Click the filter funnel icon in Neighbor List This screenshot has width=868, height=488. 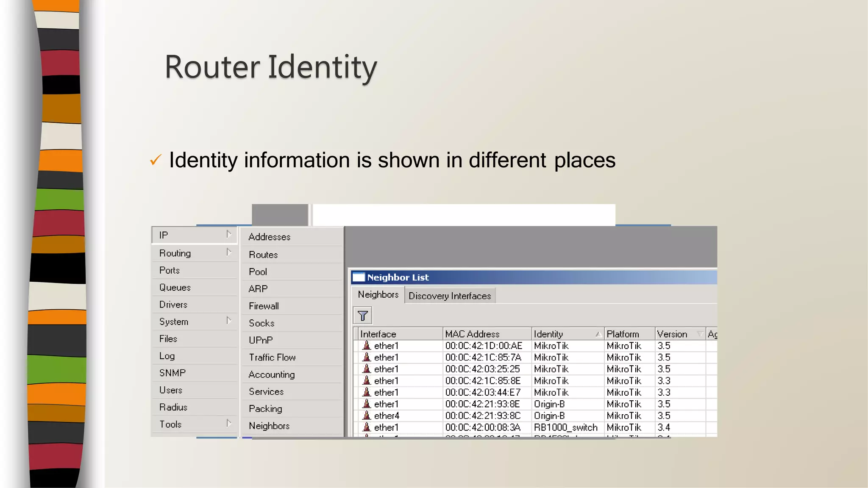(x=363, y=316)
